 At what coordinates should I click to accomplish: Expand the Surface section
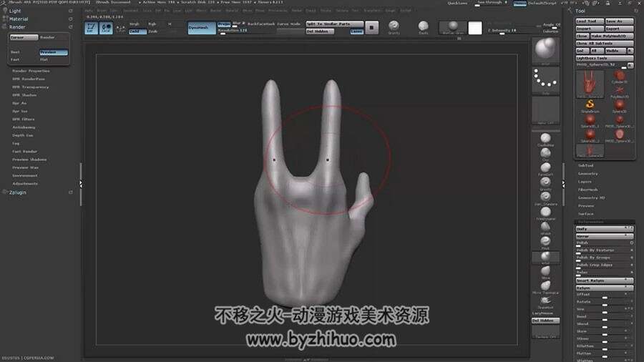585,214
